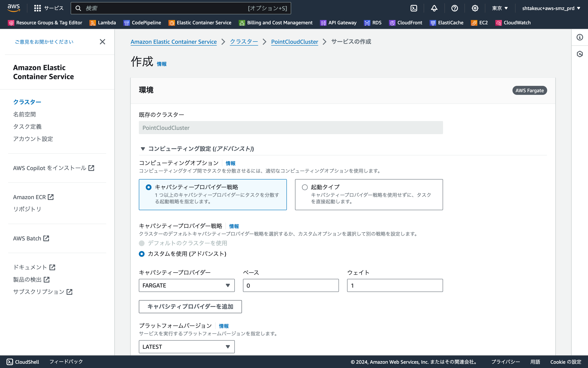Click 情報 link beside キャパシティープロバイダー戦略 heading
Image resolution: width=588 pixels, height=368 pixels.
click(234, 226)
